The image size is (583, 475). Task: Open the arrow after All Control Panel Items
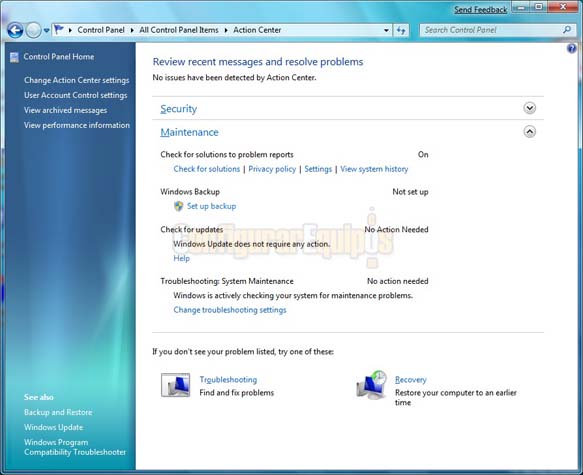(x=226, y=30)
